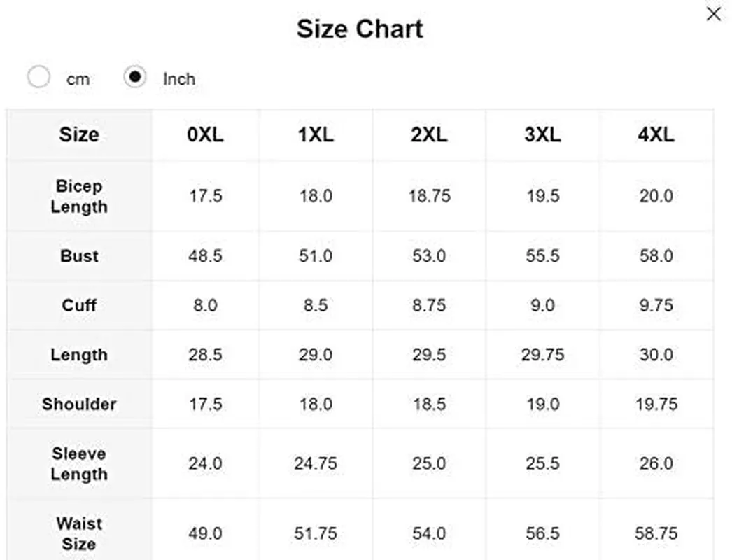The height and width of the screenshot is (560, 732).
Task: Select the Inch unit radio button
Action: [135, 76]
